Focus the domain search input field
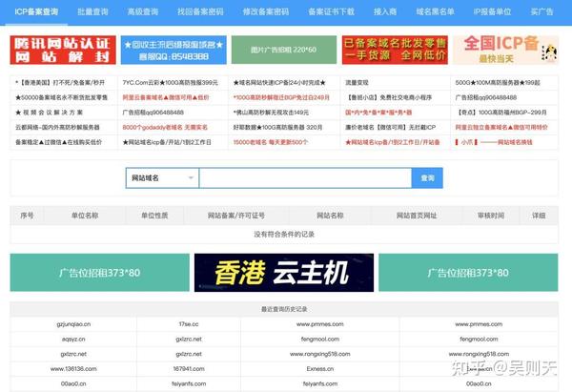Viewport: 572px width, 392px height. click(305, 178)
